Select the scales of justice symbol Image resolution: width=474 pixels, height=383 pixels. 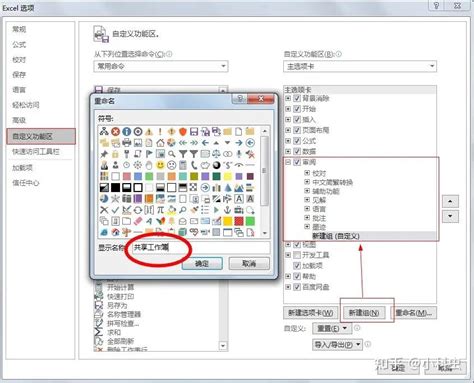click(216, 154)
